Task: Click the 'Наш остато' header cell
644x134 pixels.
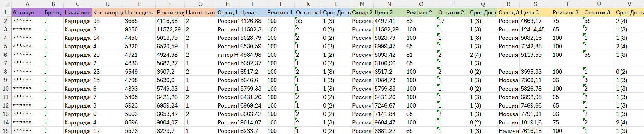Action: click(x=200, y=12)
